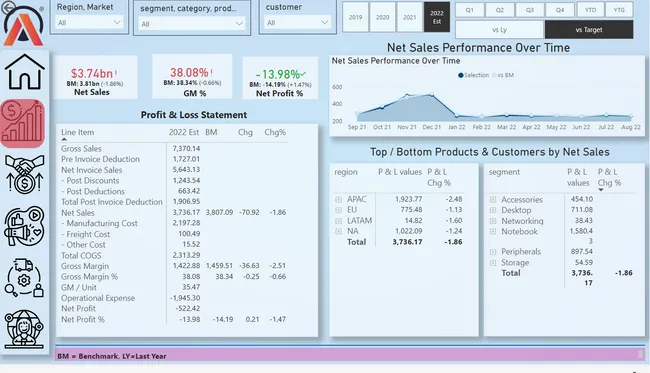This screenshot has height=373, width=650.
Task: Expand the Storage segment row
Action: (x=493, y=263)
